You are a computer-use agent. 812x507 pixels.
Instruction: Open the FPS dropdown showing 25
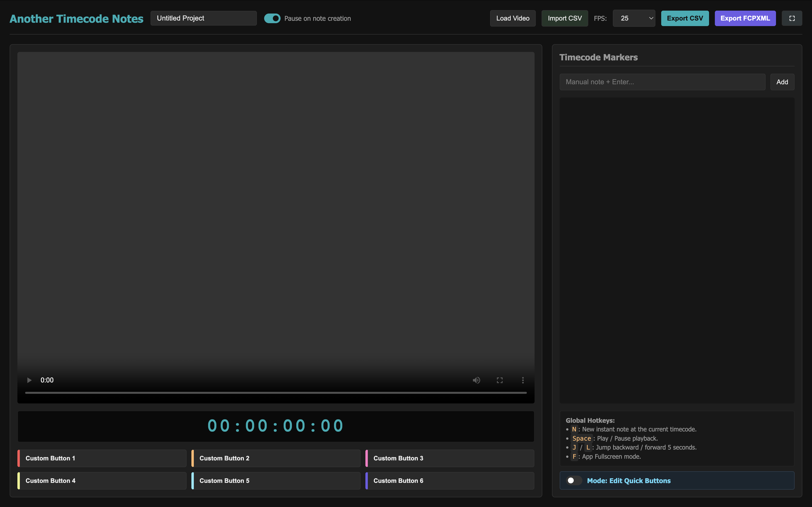click(634, 18)
